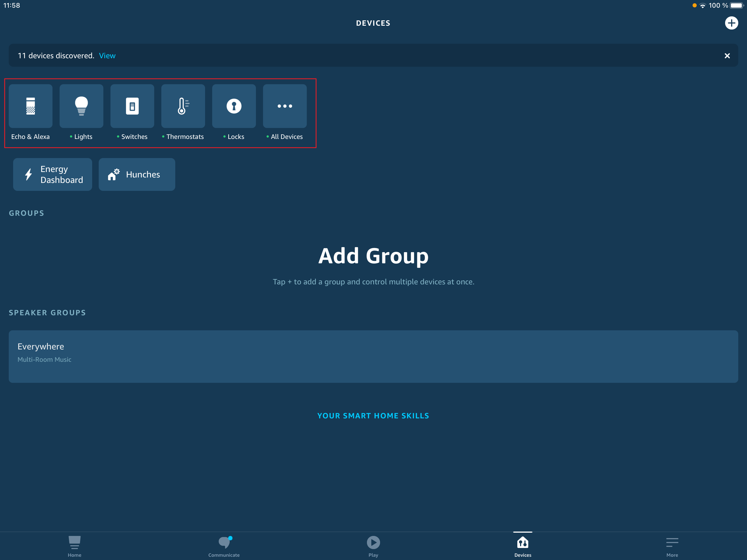
Task: Open the Locks category icon
Action: (234, 106)
